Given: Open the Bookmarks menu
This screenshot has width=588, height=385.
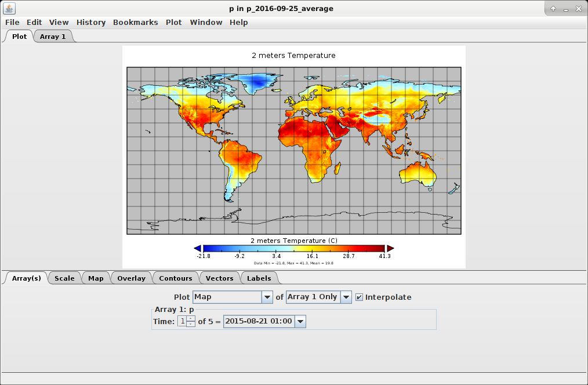Looking at the screenshot, I should pos(135,23).
